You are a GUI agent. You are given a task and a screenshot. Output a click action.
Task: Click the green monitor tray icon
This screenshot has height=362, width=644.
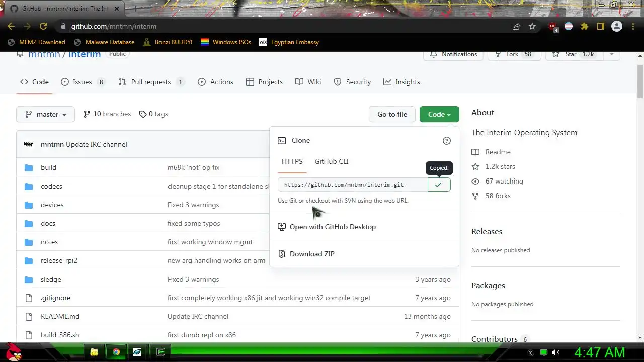[x=543, y=352]
